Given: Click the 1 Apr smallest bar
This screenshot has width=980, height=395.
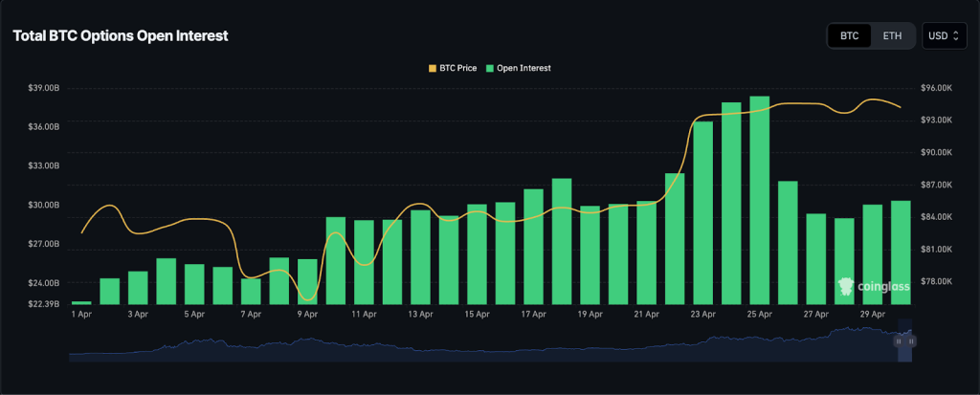Looking at the screenshot, I should click(81, 303).
